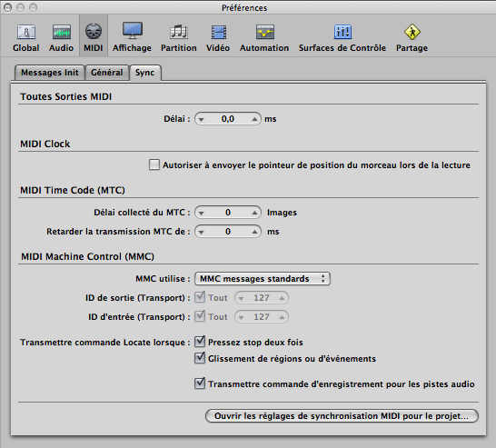This screenshot has width=496, height=448.
Task: Open the Global preferences pane
Action: 26,37
